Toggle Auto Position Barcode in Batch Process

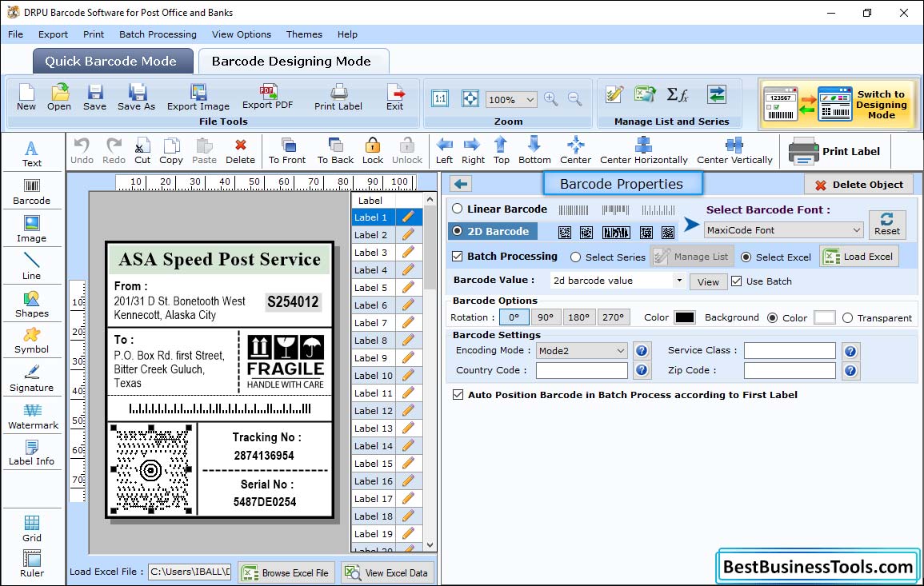(458, 395)
